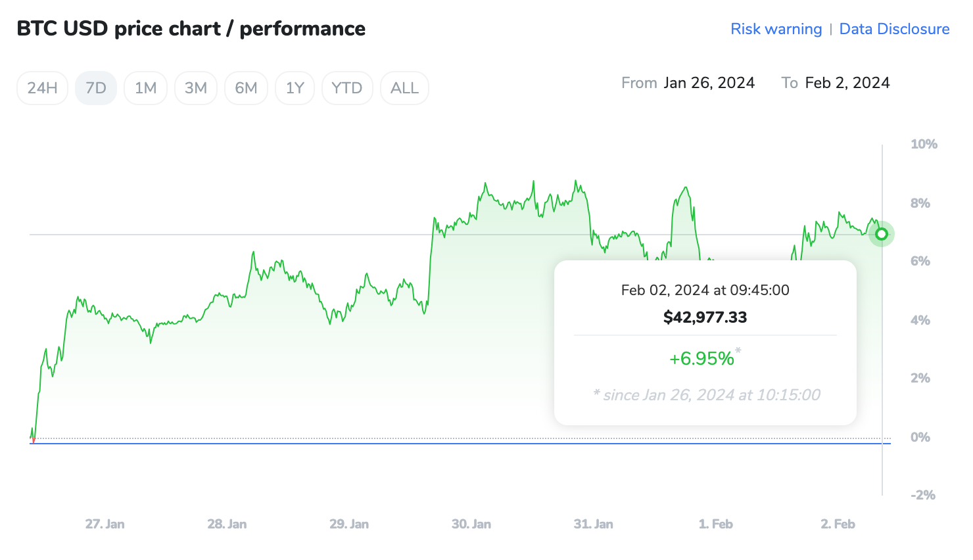The width and height of the screenshot is (973, 560).
Task: Keep the 7D range selected
Action: (x=95, y=87)
